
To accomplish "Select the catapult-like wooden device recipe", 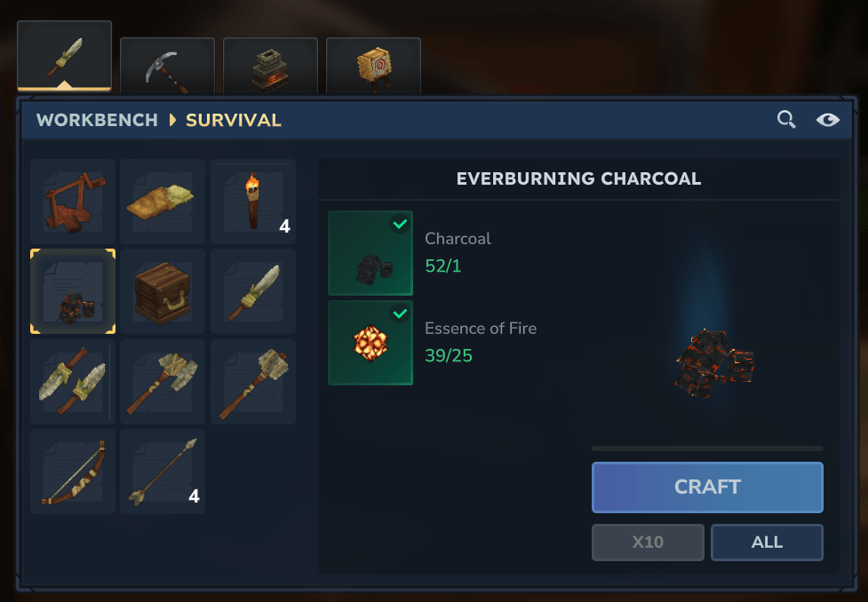I will [x=73, y=202].
